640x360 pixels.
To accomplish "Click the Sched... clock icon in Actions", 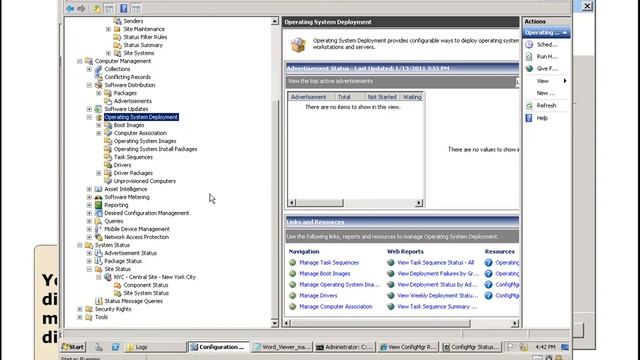I will click(x=529, y=44).
